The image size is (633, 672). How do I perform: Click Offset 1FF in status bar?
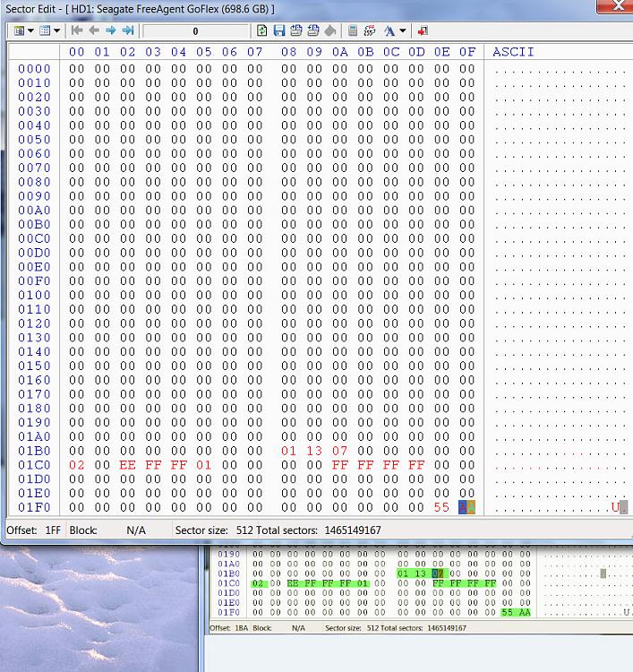pos(33,530)
